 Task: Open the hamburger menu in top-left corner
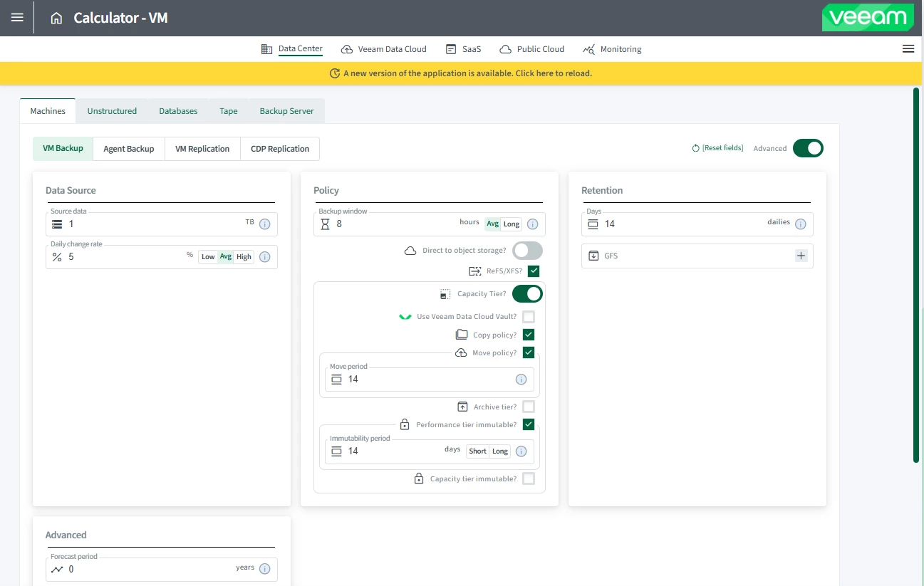(x=17, y=18)
